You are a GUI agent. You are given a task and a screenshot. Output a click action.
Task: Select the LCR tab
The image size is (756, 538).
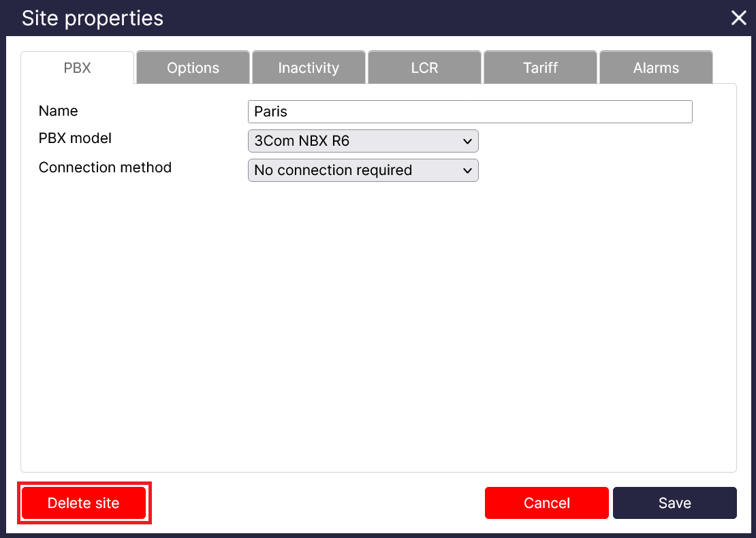coord(424,68)
